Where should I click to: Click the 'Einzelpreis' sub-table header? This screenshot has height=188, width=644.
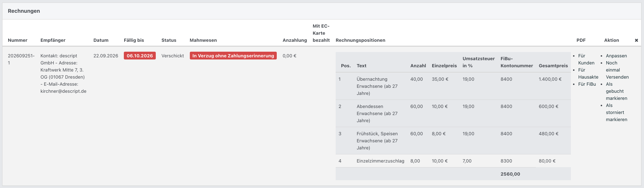(444, 66)
